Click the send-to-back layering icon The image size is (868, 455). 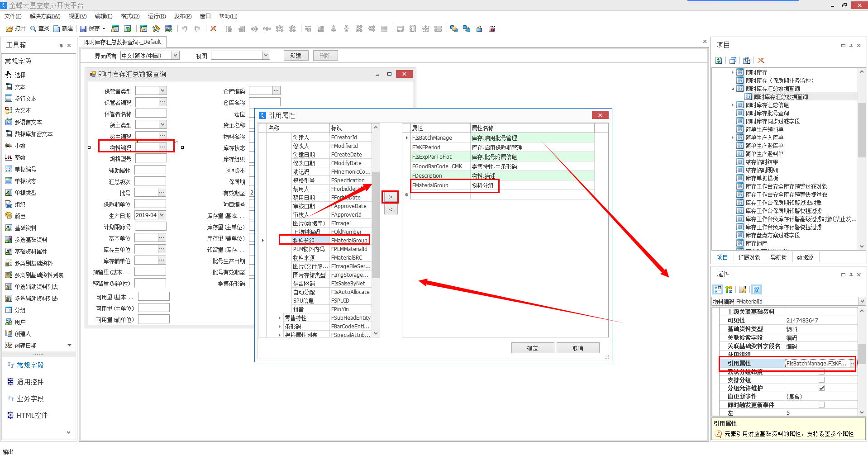[x=467, y=28]
